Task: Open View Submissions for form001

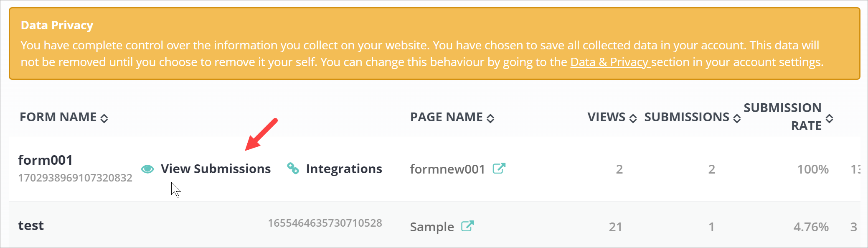Action: 216,169
